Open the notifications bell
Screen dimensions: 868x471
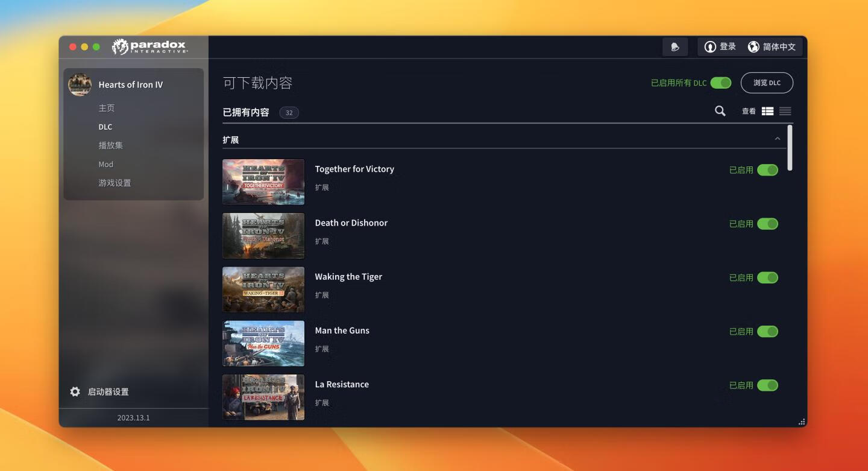tap(675, 47)
